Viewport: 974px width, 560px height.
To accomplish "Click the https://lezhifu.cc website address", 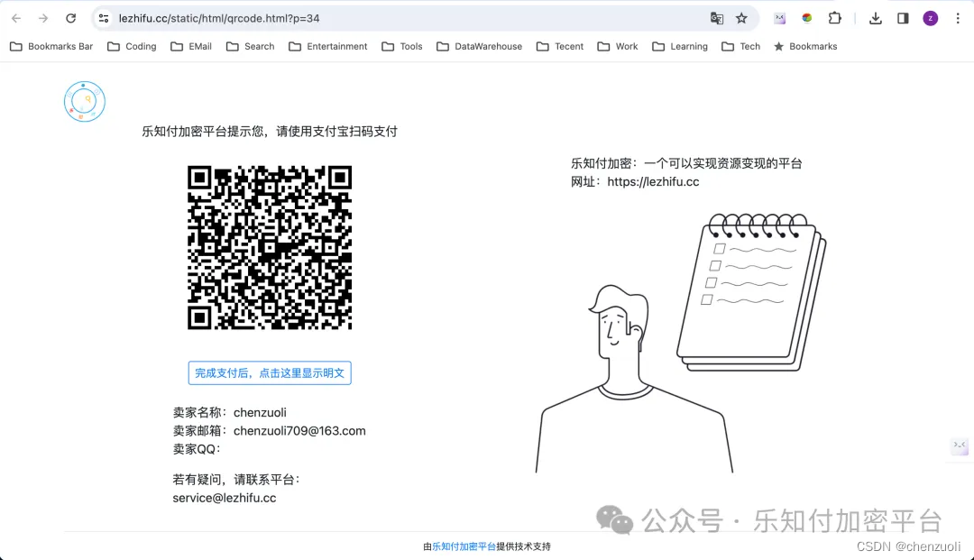I will click(653, 182).
